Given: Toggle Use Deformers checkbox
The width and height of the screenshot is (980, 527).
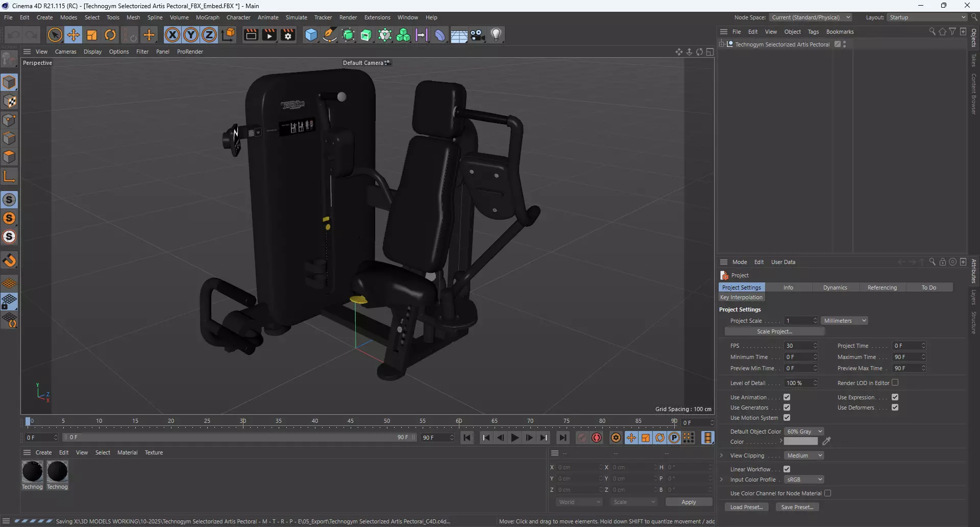Looking at the screenshot, I should pos(895,408).
